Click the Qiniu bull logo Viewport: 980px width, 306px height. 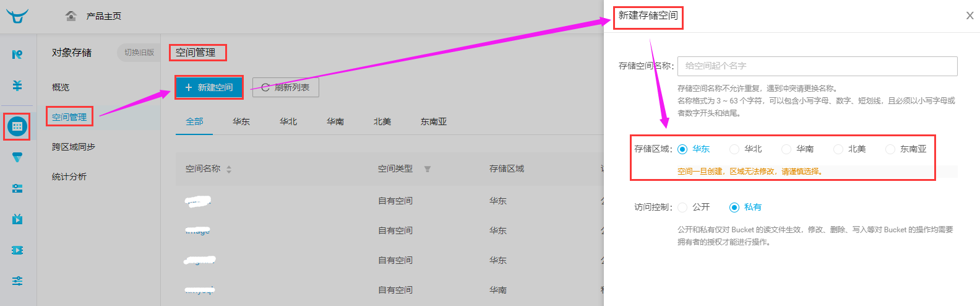[17, 16]
